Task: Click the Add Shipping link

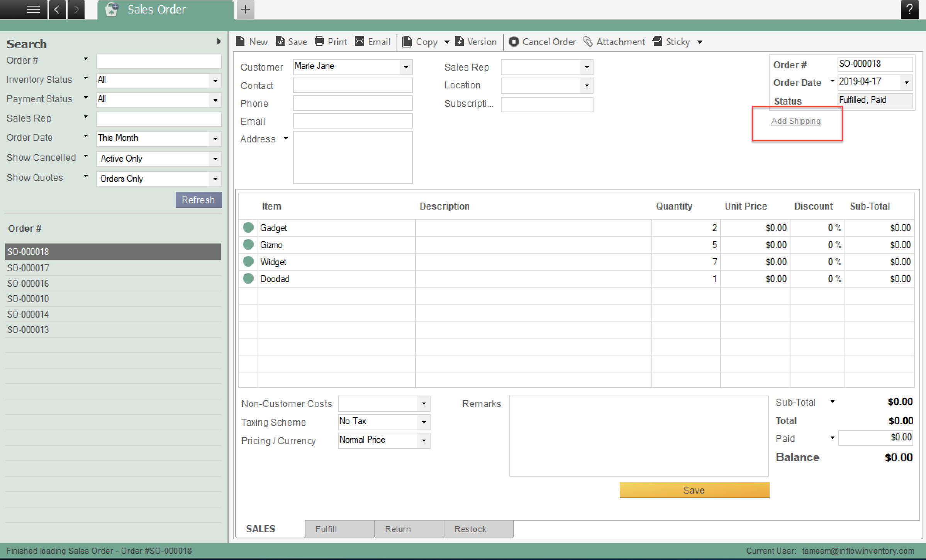Action: pyautogui.click(x=795, y=121)
